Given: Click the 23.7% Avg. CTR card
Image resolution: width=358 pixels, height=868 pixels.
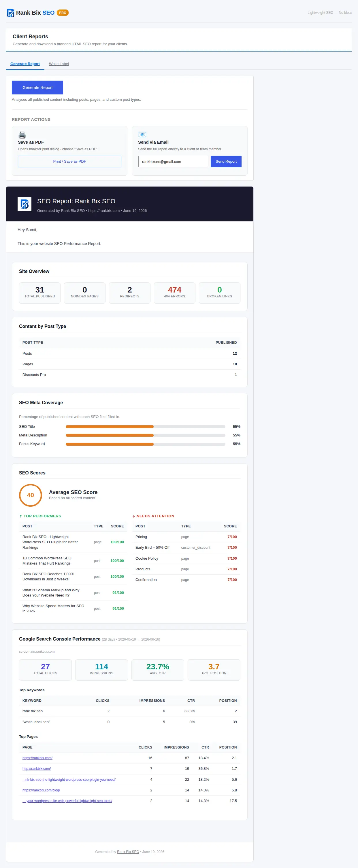Looking at the screenshot, I should [158, 670].
